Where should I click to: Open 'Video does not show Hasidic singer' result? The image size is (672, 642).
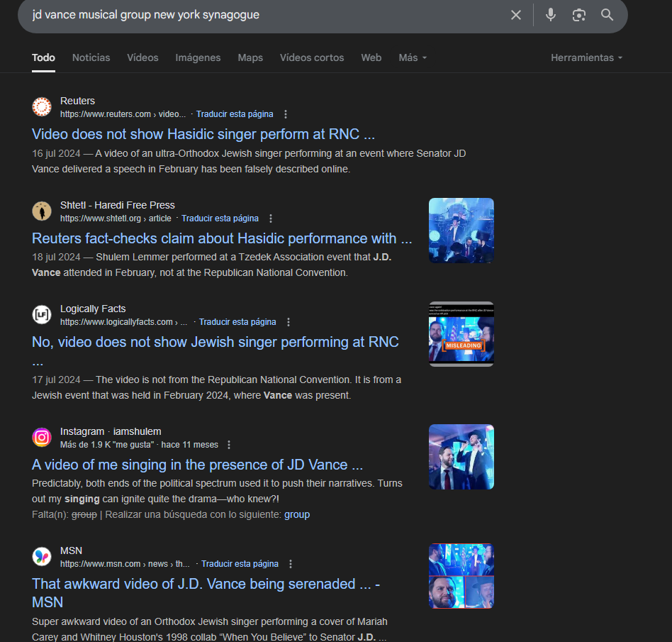(203, 134)
